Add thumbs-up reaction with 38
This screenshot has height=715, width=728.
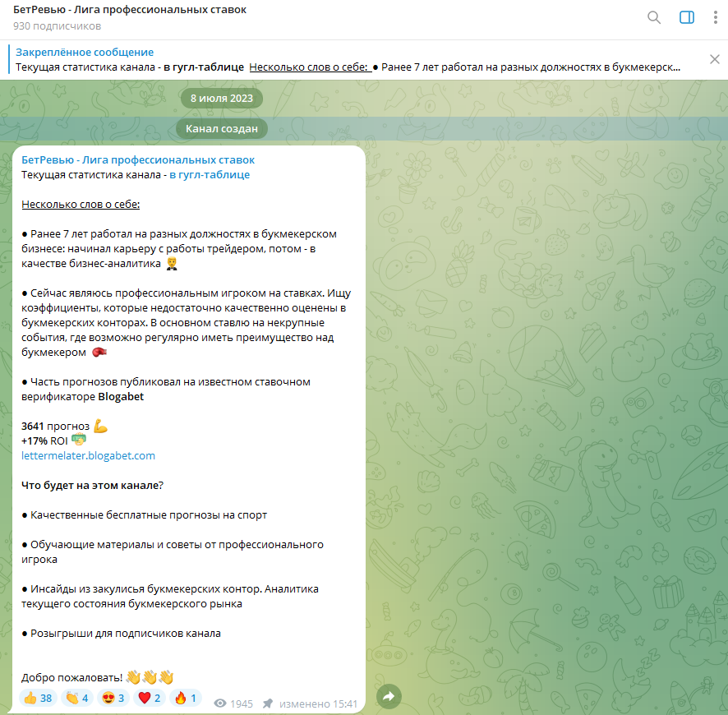(x=38, y=698)
